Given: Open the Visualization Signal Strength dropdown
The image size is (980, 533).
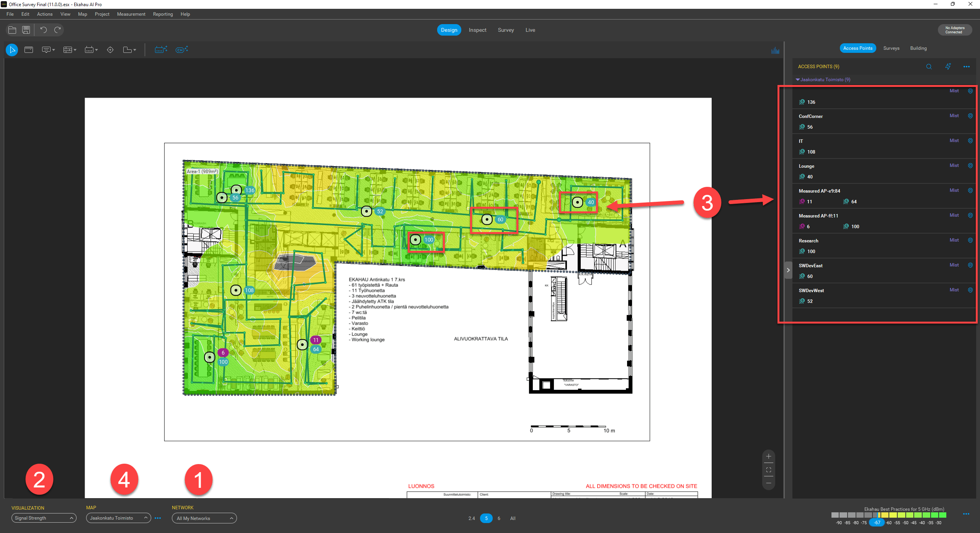Looking at the screenshot, I should tap(44, 518).
